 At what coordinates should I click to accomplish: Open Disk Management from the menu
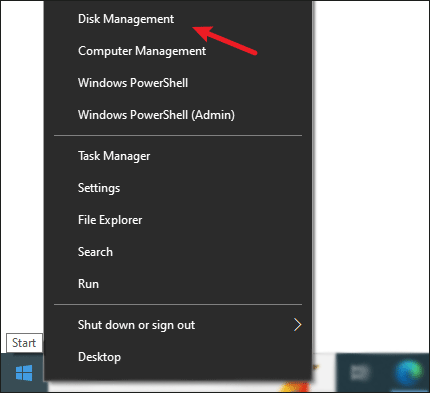[178, 19]
